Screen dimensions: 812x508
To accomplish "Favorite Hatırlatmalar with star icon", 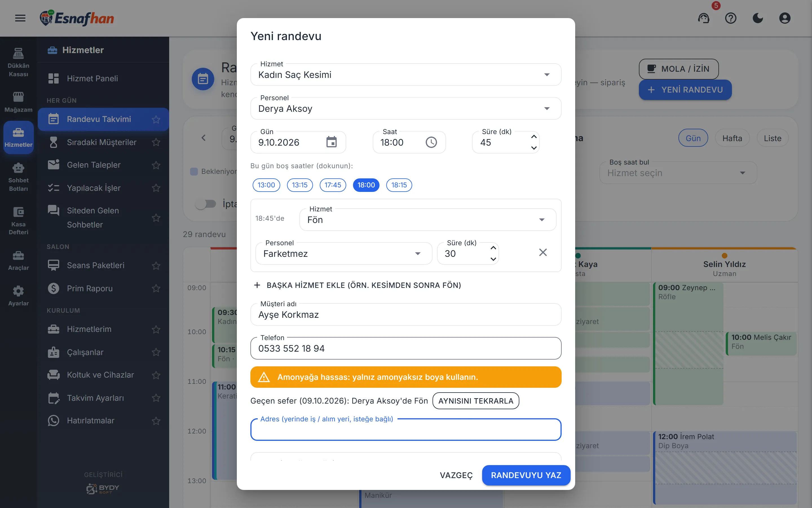I will [156, 421].
